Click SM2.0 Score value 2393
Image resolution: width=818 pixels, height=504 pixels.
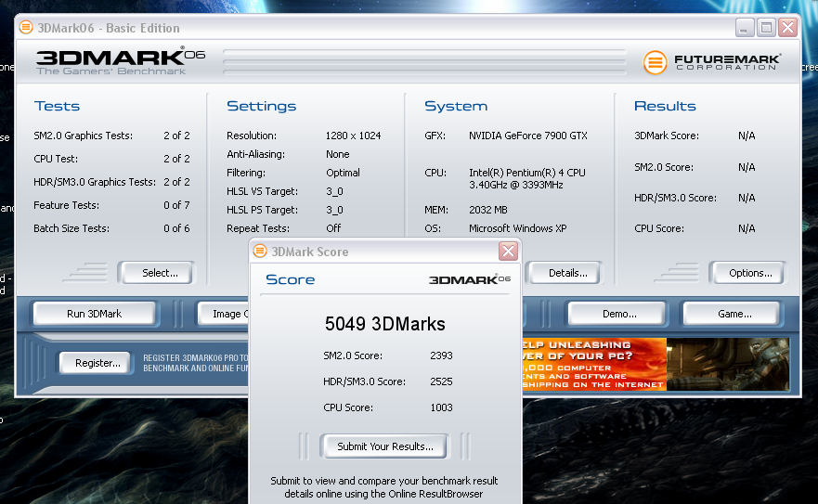[x=441, y=355]
